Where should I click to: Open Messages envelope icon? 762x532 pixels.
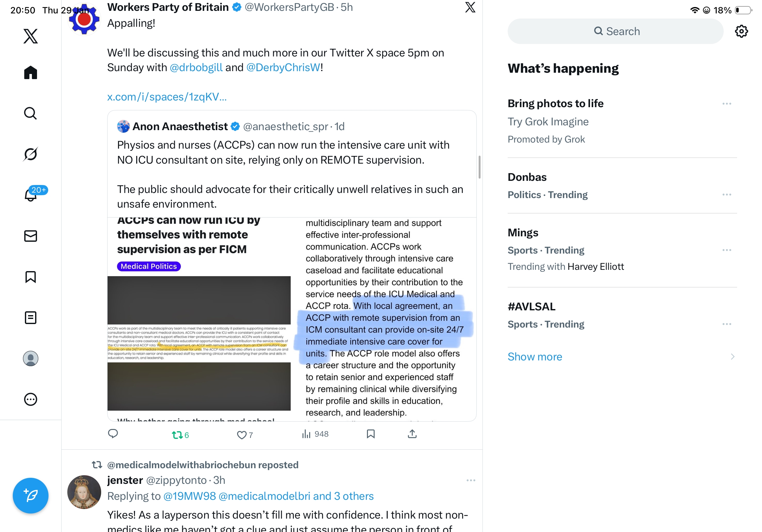tap(31, 236)
